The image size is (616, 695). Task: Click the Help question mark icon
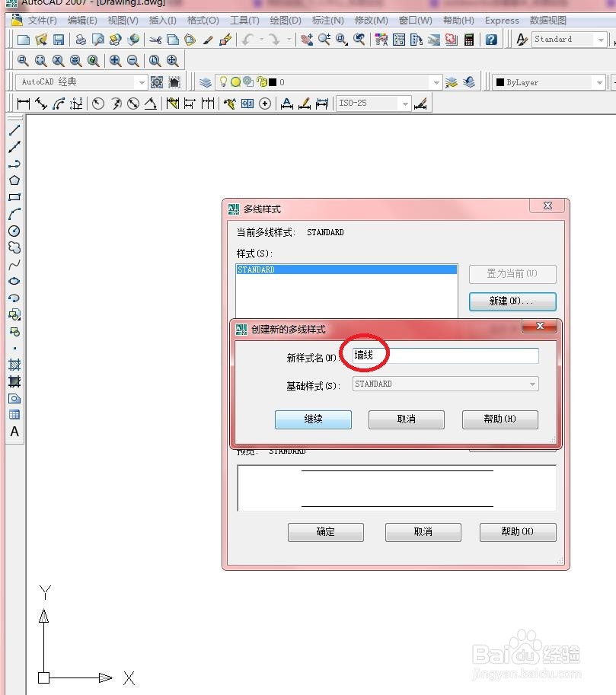[491, 40]
